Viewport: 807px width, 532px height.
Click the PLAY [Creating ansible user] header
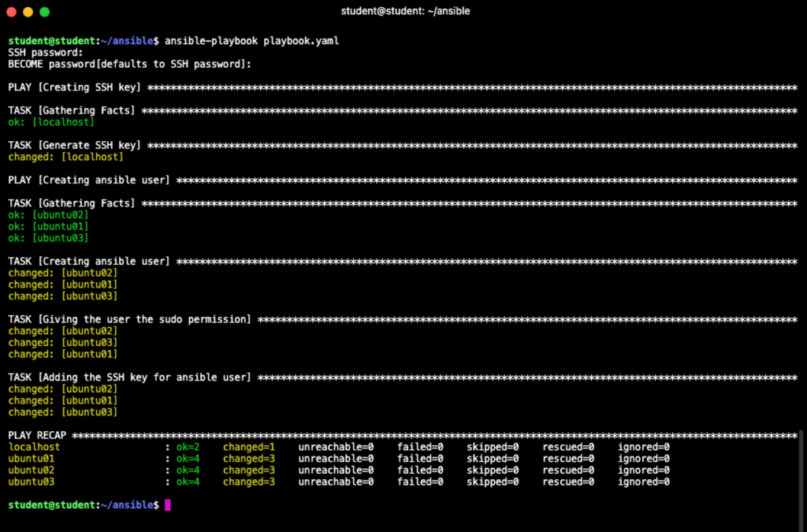(x=89, y=180)
